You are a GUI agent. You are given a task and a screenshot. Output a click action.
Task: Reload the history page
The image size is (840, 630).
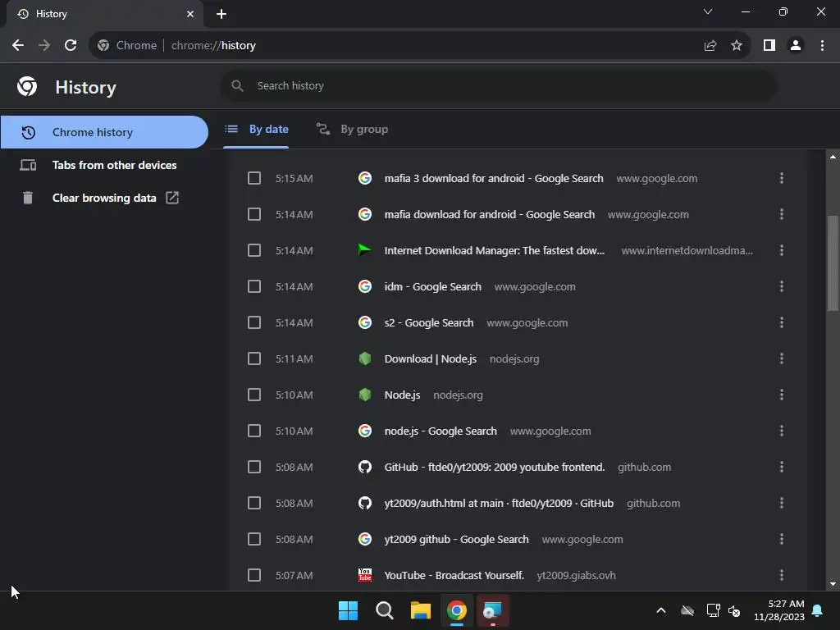click(71, 46)
